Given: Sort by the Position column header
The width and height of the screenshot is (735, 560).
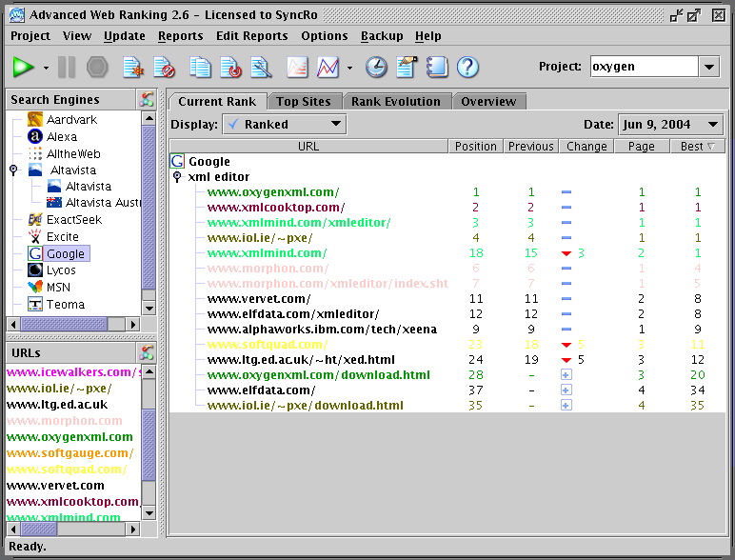Looking at the screenshot, I should click(x=476, y=147).
